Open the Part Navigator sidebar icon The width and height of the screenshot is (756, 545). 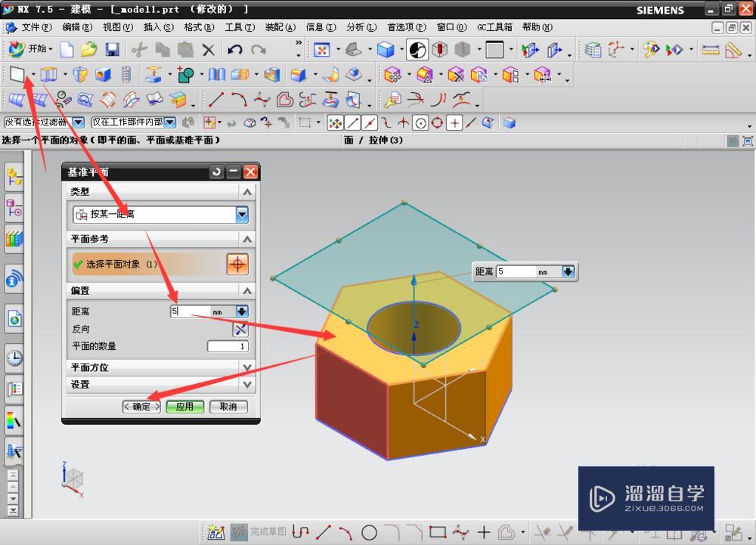(14, 208)
